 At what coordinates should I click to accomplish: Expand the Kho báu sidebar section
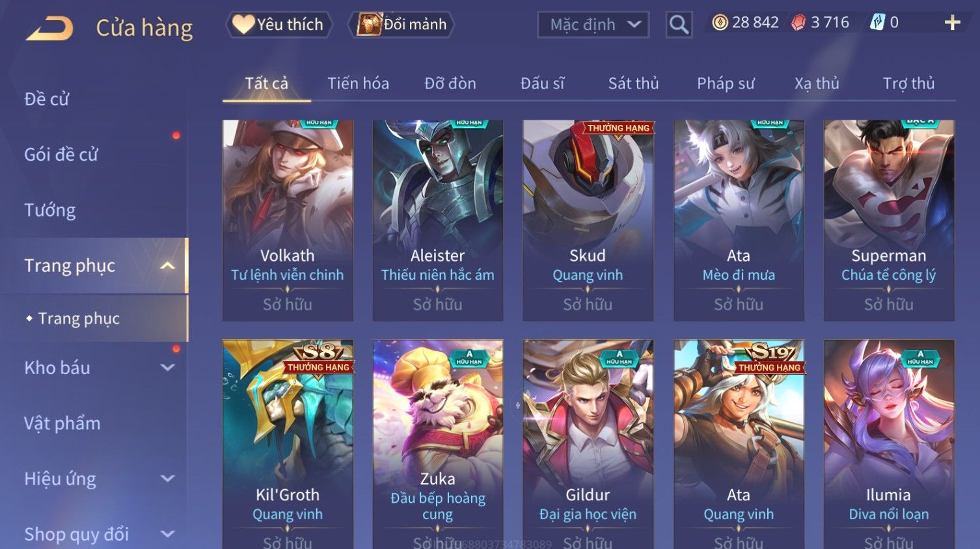(167, 368)
